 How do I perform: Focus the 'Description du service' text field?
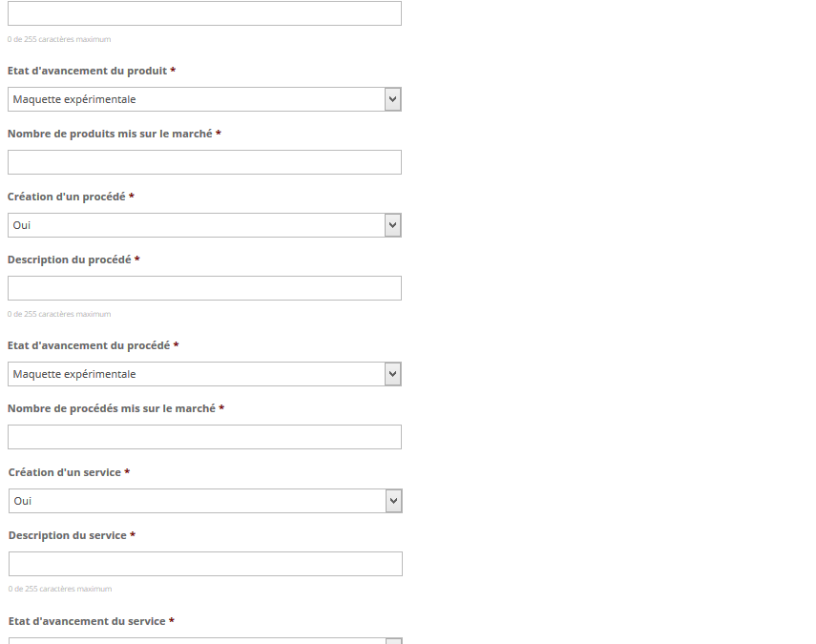click(x=205, y=564)
